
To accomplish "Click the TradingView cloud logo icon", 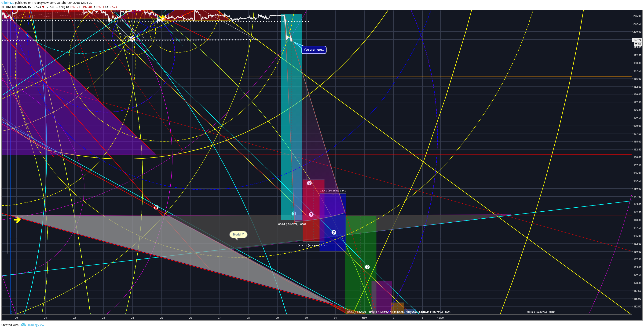I will coord(23,325).
